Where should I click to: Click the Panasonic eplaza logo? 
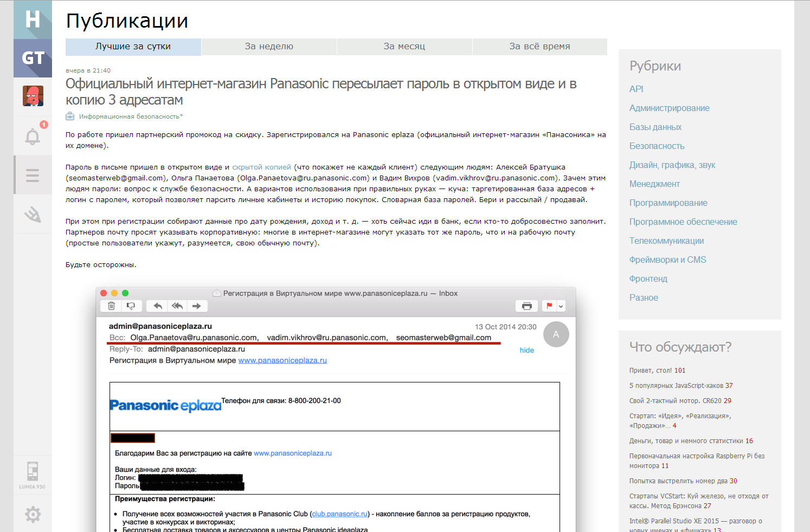pos(165,405)
